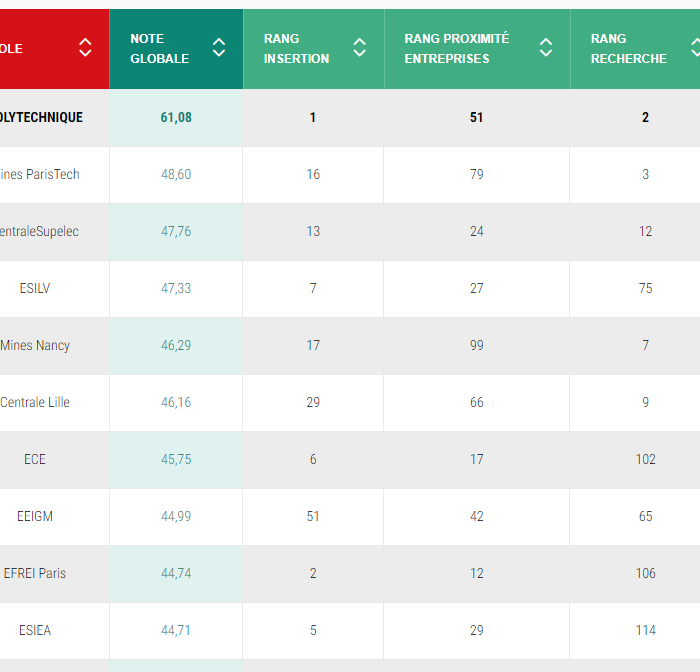Click EEIGM research rank 65
The image size is (700, 672).
(646, 517)
